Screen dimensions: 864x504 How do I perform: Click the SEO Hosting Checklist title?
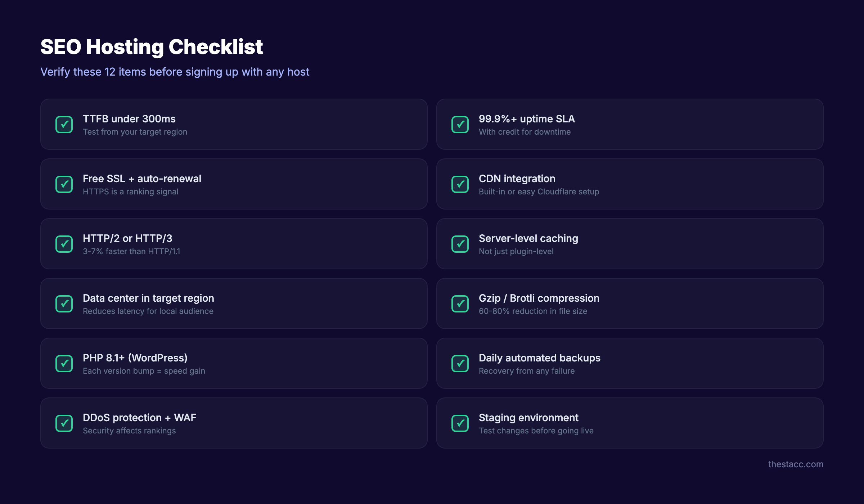click(151, 46)
